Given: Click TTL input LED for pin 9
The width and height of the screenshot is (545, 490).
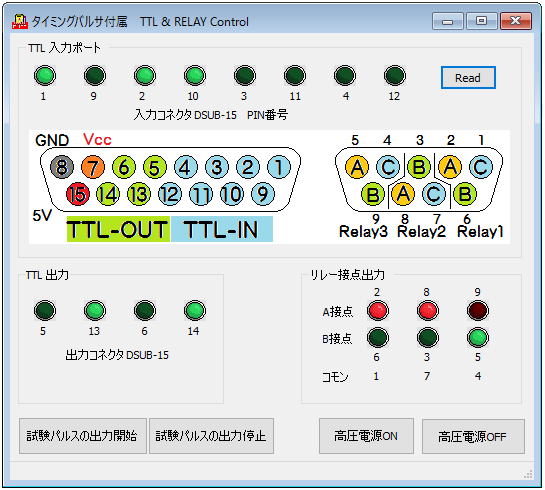Looking at the screenshot, I should [x=95, y=75].
